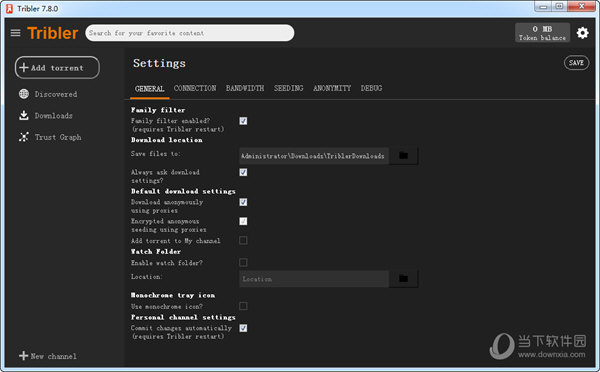Open the BANDWIDTH tab
The width and height of the screenshot is (600, 372).
[x=245, y=88]
